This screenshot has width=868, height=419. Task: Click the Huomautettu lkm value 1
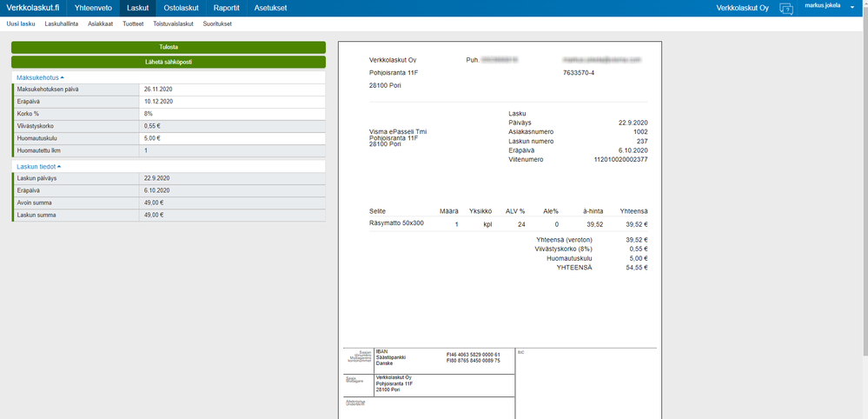(x=146, y=150)
